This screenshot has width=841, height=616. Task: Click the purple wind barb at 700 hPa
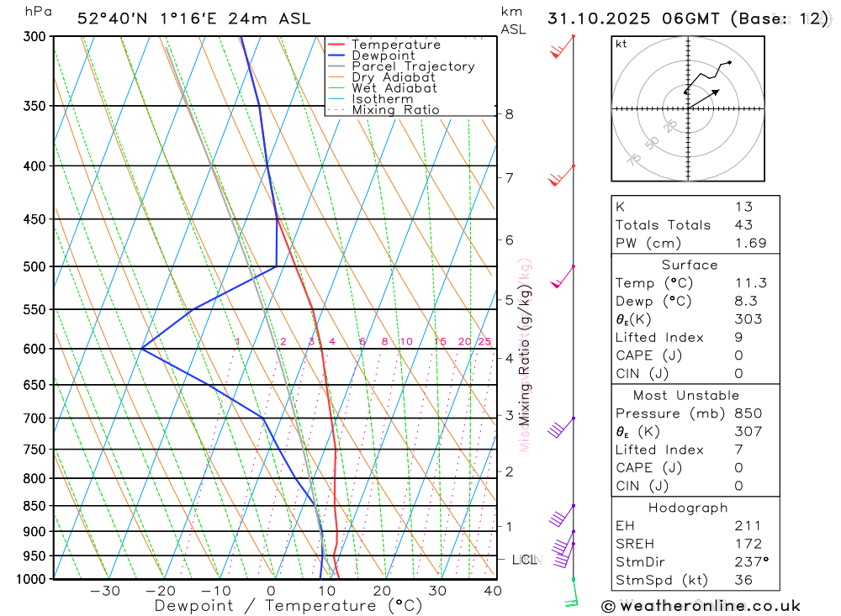[561, 428]
